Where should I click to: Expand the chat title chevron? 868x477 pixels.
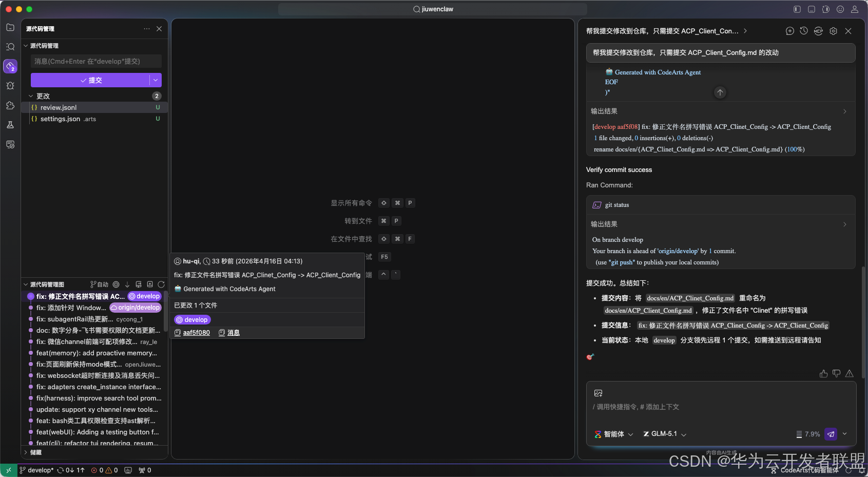tap(745, 31)
